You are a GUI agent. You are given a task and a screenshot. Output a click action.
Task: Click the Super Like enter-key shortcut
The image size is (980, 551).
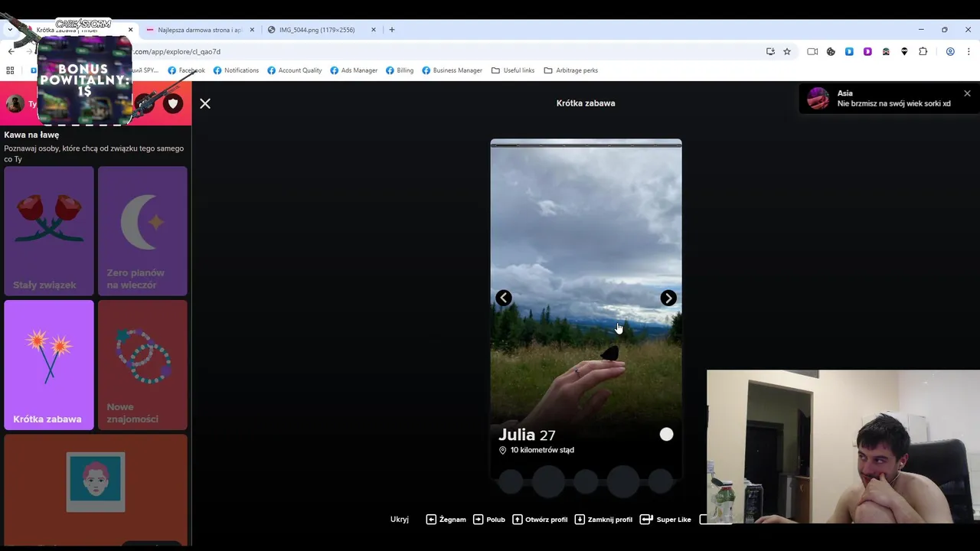665,519
